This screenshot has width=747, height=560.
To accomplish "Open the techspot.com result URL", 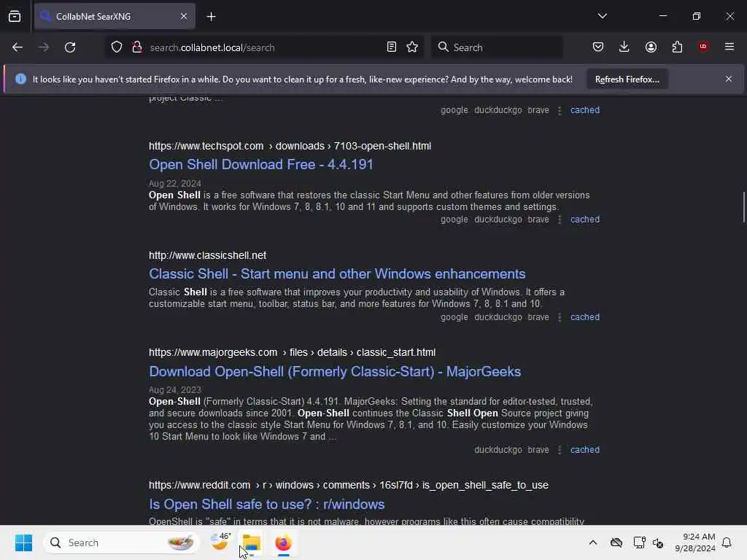I will point(290,146).
